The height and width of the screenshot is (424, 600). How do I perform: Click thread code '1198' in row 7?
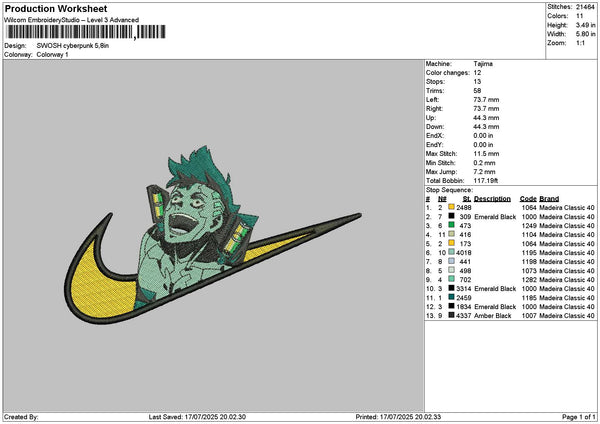coord(529,261)
